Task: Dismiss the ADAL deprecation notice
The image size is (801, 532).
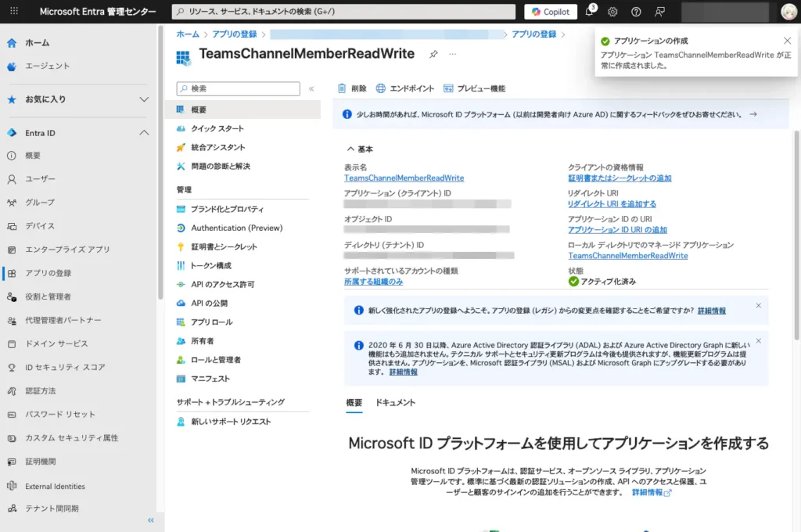Action: (759, 341)
